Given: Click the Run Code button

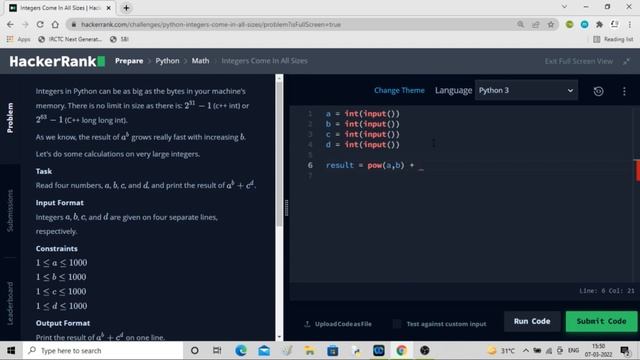Looking at the screenshot, I should 532,321.
